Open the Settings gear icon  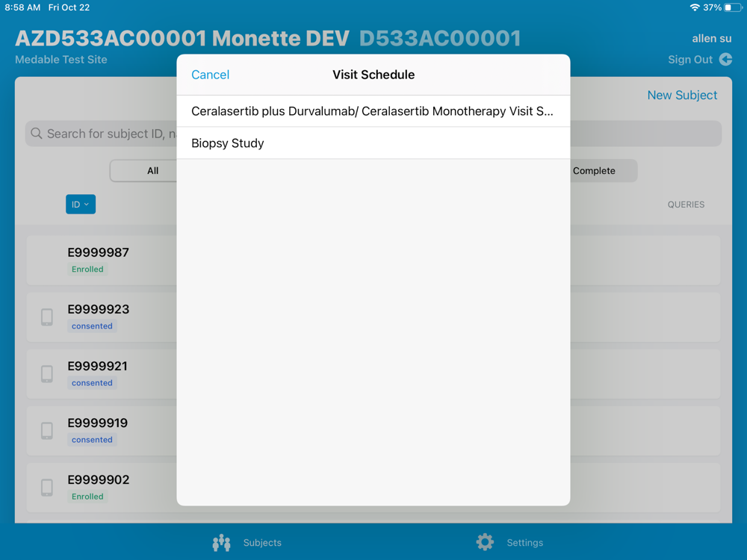(485, 542)
